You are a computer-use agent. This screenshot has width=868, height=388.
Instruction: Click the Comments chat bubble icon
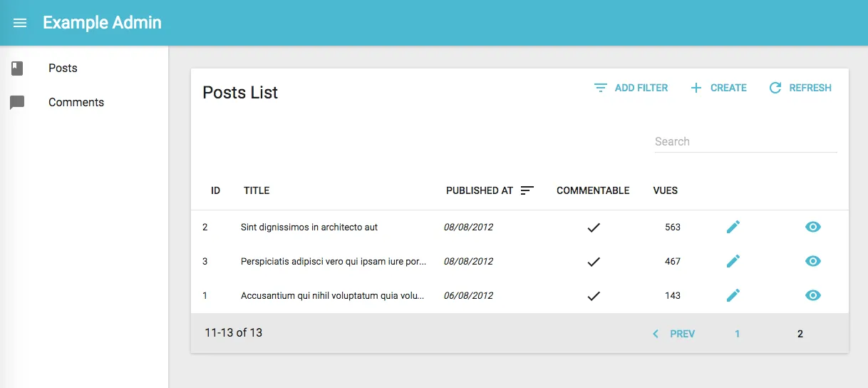tap(17, 103)
